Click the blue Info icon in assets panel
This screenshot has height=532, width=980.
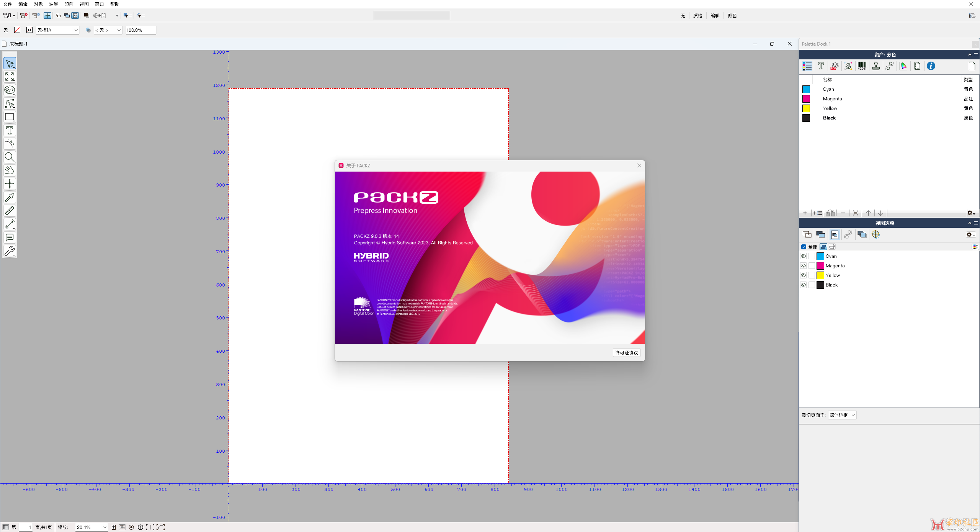(x=931, y=66)
